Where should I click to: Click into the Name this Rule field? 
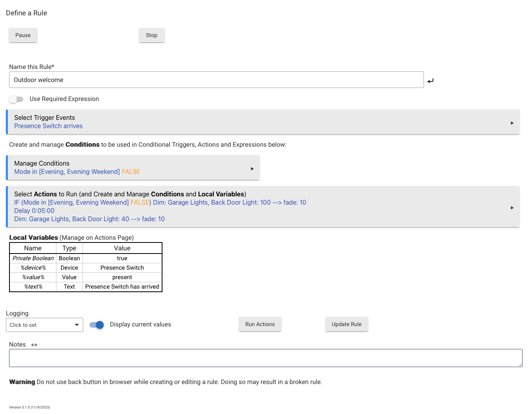pos(216,80)
